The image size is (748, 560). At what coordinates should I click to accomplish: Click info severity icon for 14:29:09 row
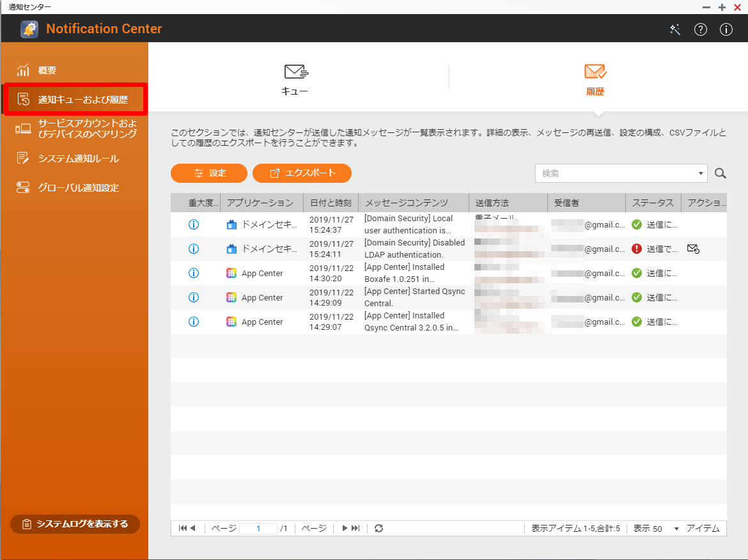click(x=194, y=297)
